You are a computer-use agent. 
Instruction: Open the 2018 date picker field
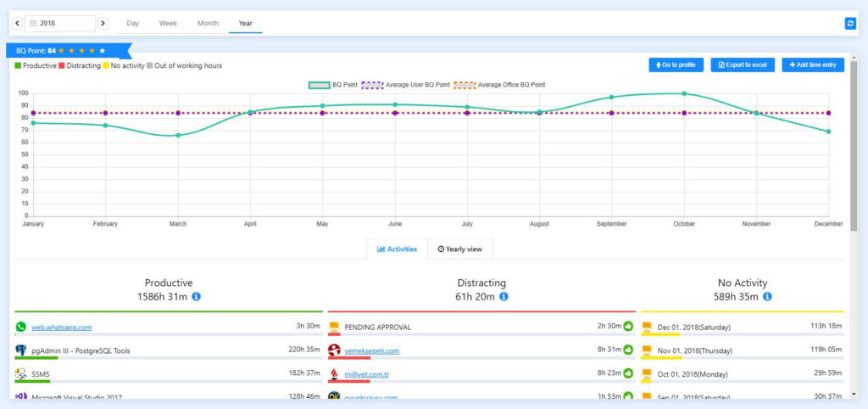click(59, 23)
